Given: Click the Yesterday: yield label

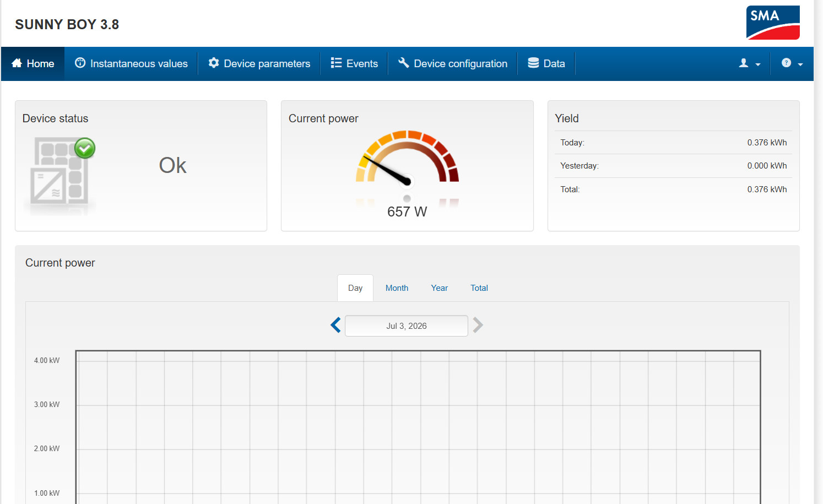Looking at the screenshot, I should pos(580,166).
